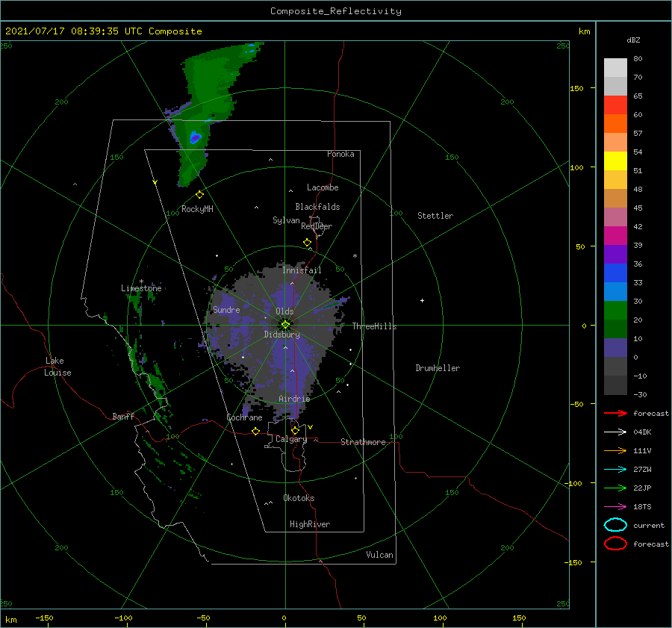Click the yellow marker west of Calgary

tap(256, 431)
